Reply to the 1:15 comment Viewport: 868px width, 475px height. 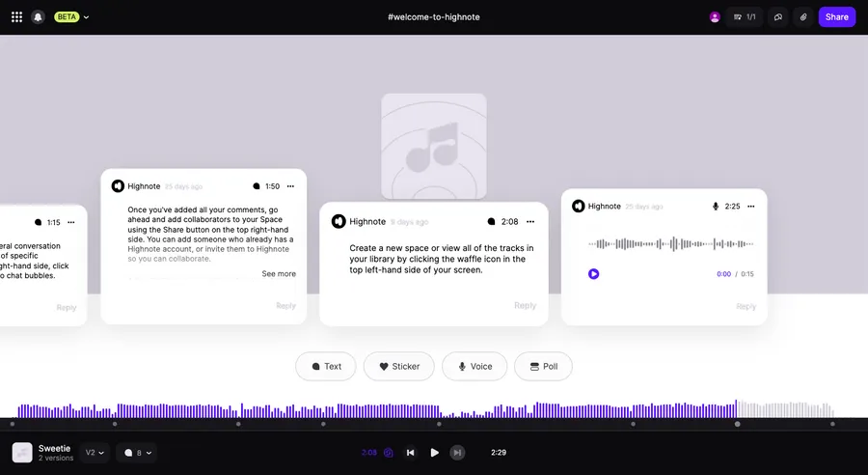pos(67,308)
